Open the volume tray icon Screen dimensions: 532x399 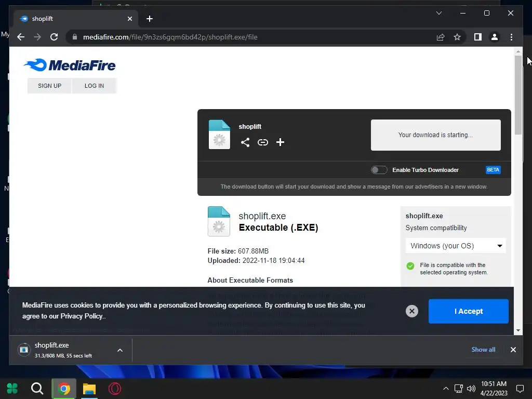point(471,389)
